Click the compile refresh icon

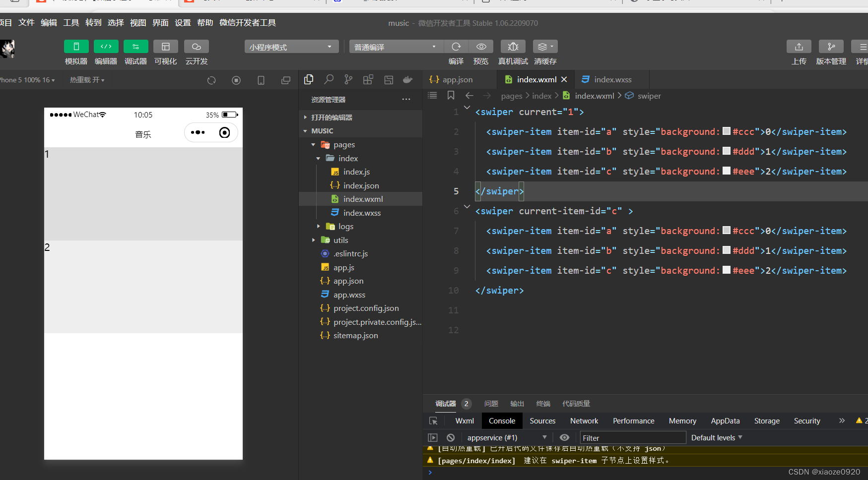pyautogui.click(x=456, y=47)
